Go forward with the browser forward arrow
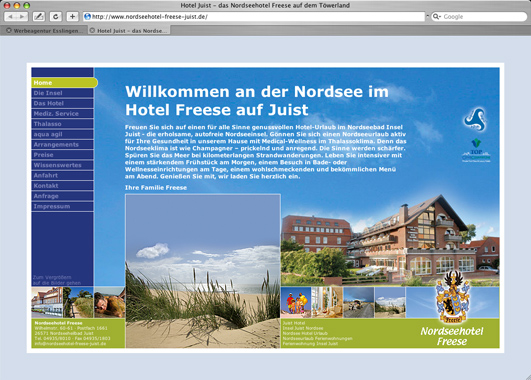The width and height of the screenshot is (531, 380). point(22,16)
